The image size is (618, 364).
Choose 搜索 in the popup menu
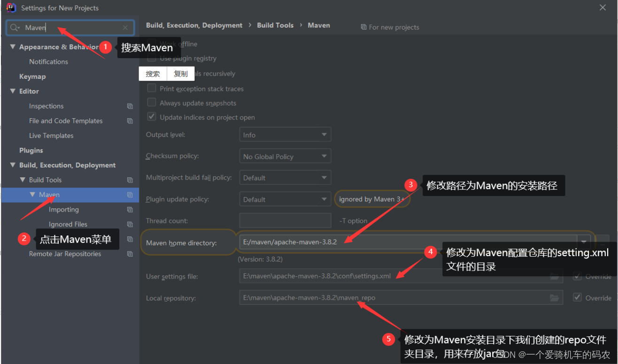coord(153,74)
